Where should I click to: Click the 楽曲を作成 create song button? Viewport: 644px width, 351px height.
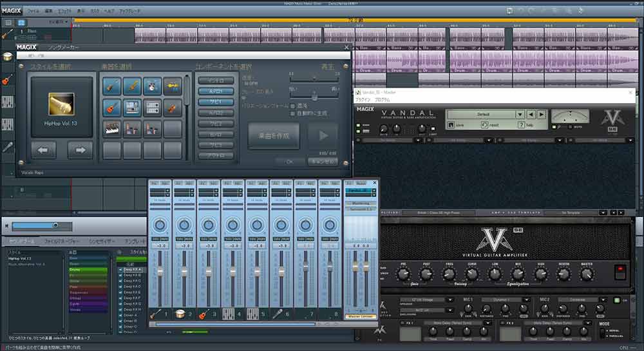(273, 136)
